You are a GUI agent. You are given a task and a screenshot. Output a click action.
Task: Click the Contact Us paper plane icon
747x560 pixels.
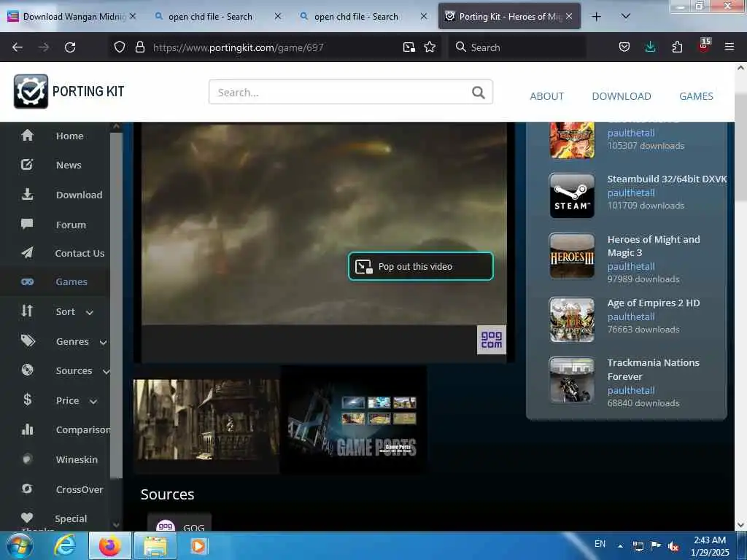(x=27, y=253)
